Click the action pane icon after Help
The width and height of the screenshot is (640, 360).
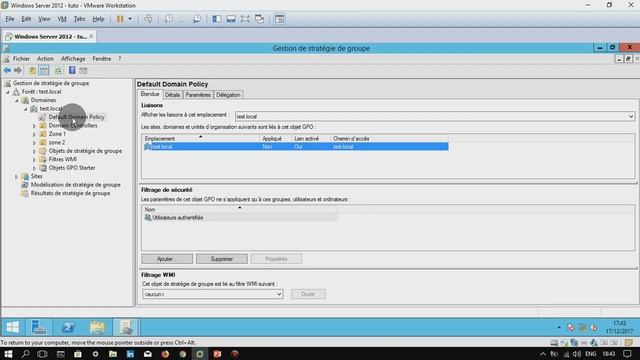coord(83,70)
